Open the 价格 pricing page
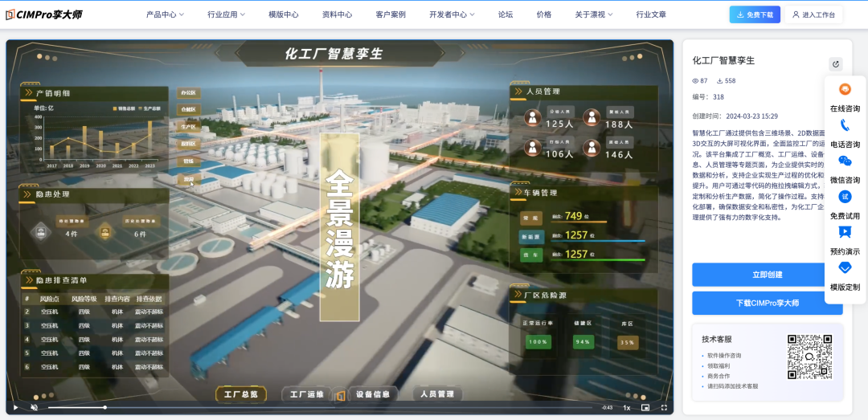868x420 pixels. click(544, 15)
